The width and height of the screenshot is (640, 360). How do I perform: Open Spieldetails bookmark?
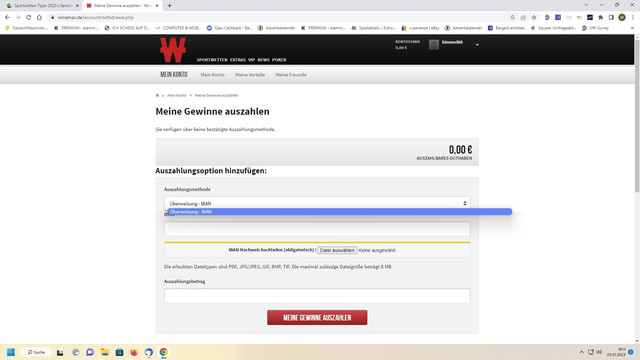pyautogui.click(x=373, y=28)
